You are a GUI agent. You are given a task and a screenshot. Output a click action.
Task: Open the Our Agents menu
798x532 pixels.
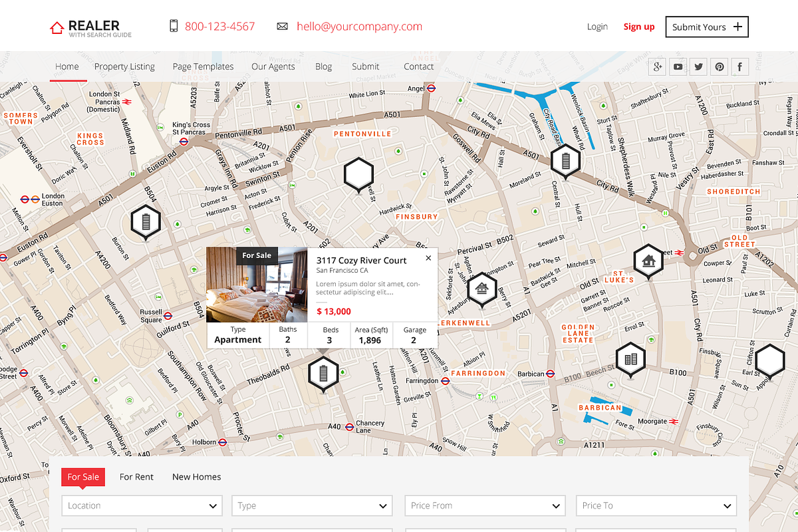(x=273, y=66)
